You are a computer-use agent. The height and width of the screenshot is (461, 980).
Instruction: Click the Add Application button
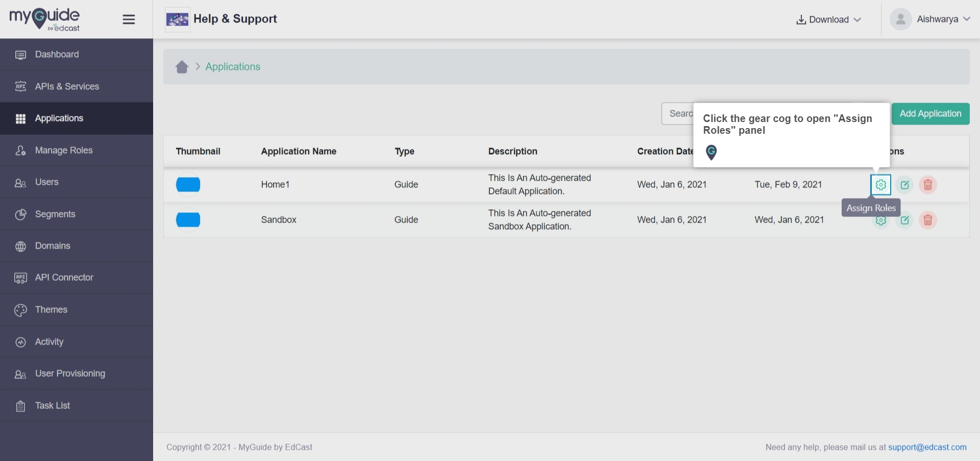coord(930,114)
